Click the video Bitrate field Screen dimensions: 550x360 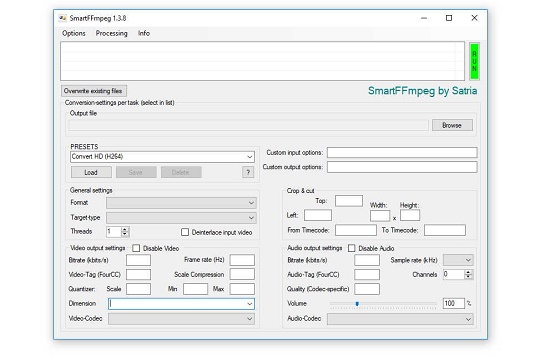click(139, 260)
